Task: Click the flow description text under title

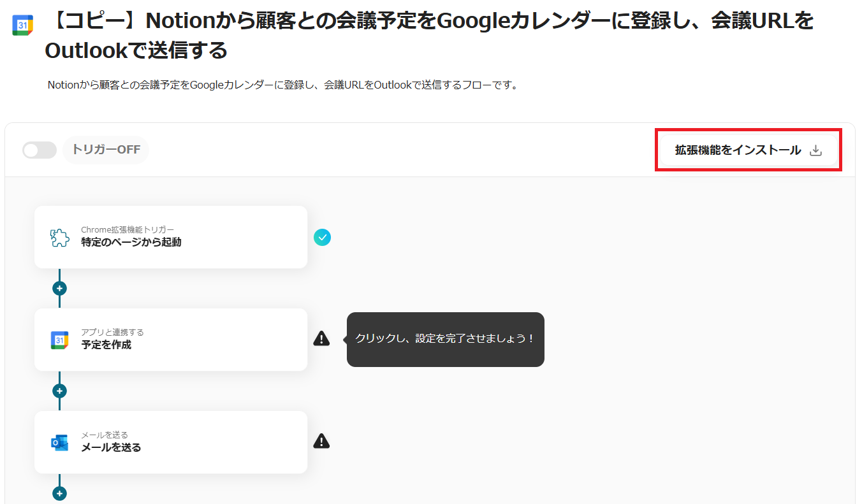Action: point(282,85)
